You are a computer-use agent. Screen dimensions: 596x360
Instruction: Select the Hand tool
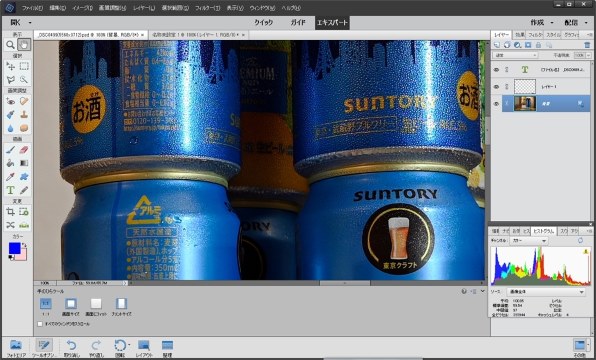tap(24, 45)
